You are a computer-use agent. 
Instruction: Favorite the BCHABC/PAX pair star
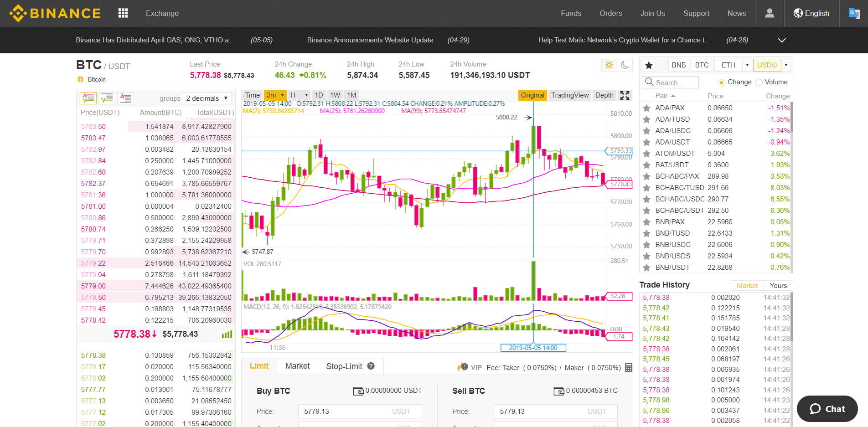tap(646, 176)
